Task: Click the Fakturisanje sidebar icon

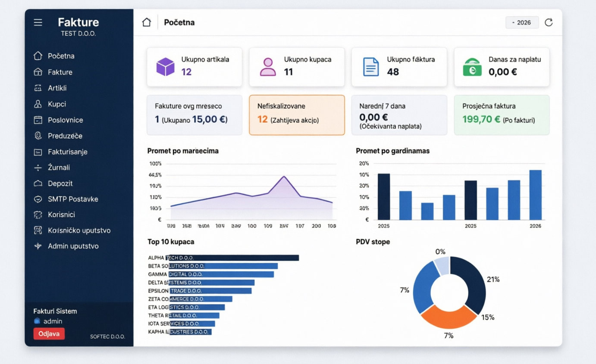Action: 38,152
